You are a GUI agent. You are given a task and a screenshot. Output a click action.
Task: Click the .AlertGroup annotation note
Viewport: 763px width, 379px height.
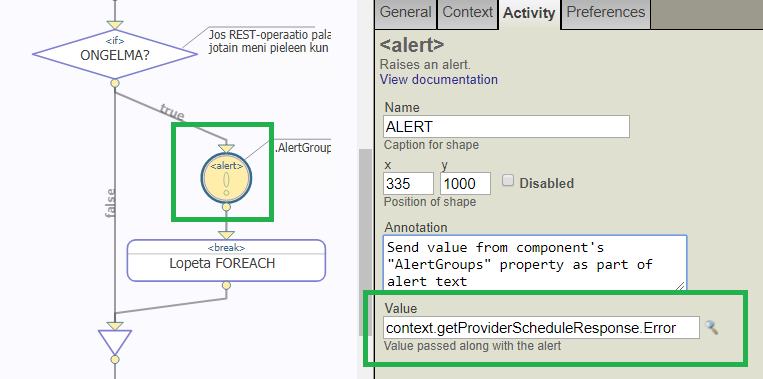click(x=302, y=148)
